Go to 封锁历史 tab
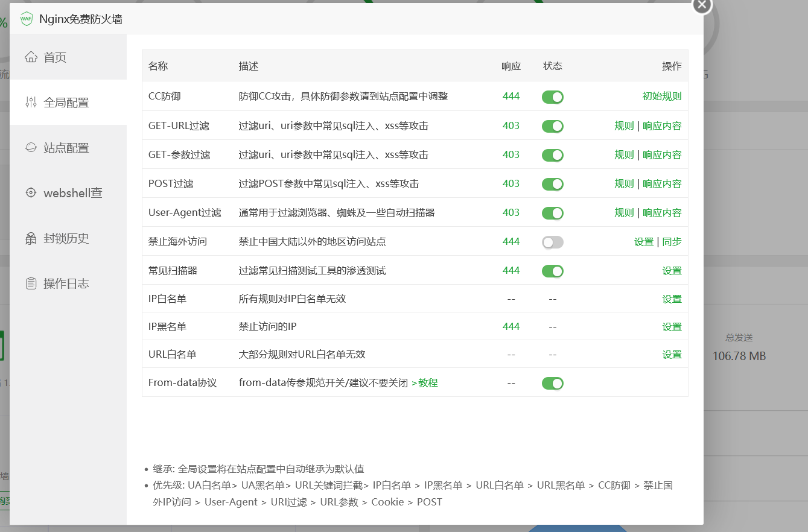The height and width of the screenshot is (532, 808). (x=68, y=238)
